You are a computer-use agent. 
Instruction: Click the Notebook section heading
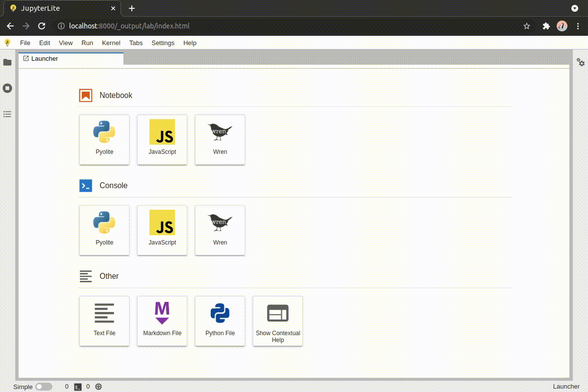point(116,95)
